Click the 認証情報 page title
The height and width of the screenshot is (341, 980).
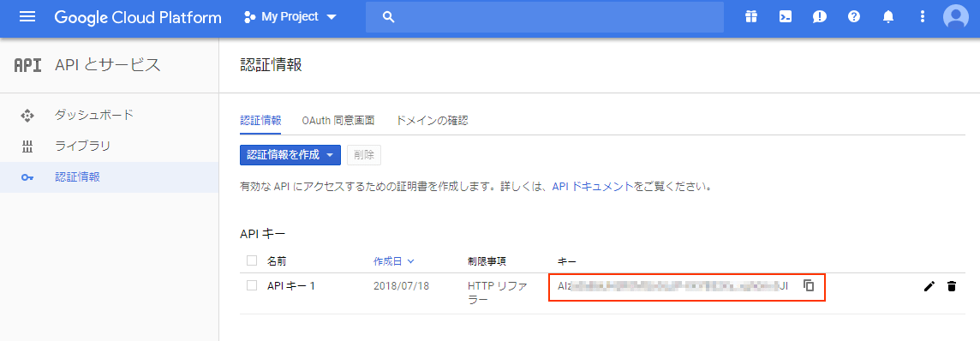coord(272,65)
